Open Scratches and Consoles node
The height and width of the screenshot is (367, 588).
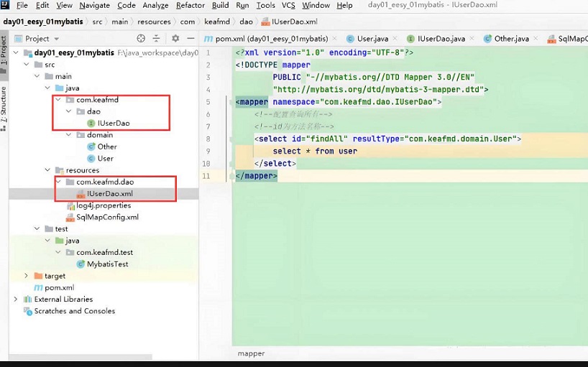pos(74,311)
